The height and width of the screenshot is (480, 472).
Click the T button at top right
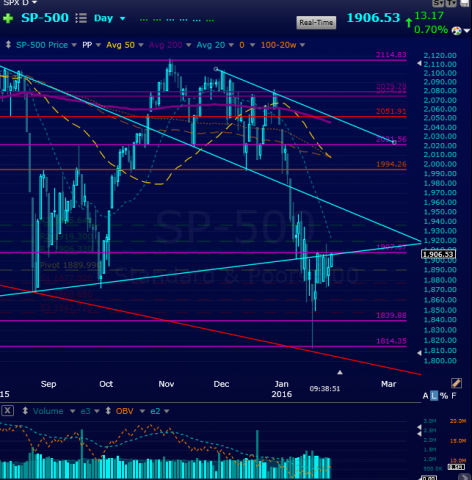[x=450, y=3]
